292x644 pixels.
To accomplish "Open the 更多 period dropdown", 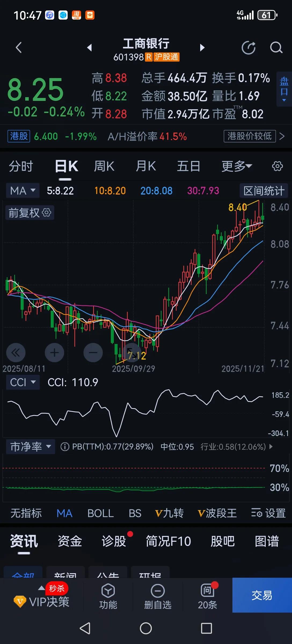I will (237, 166).
